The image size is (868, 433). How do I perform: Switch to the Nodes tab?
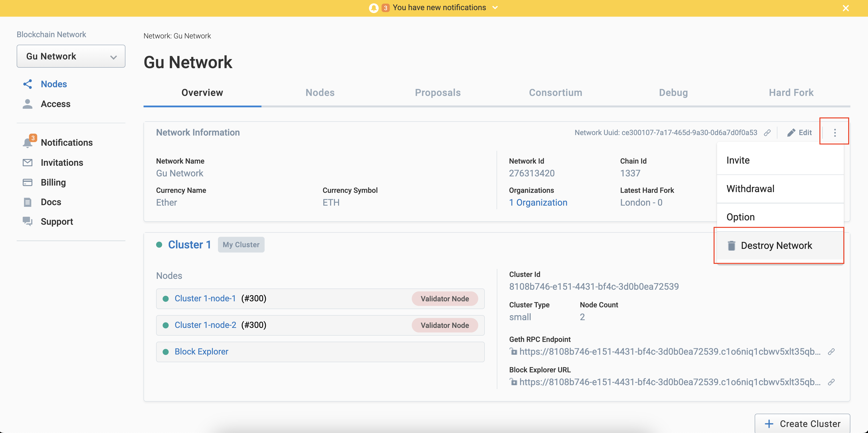click(x=320, y=93)
